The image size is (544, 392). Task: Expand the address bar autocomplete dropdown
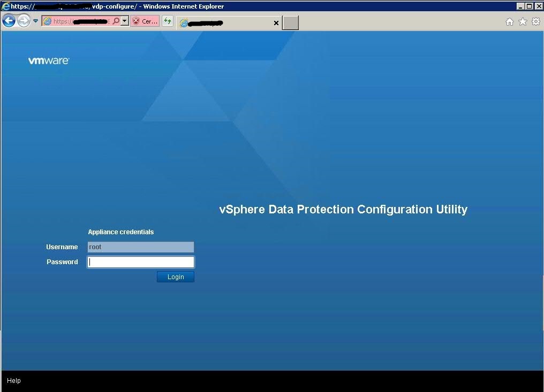[x=125, y=21]
